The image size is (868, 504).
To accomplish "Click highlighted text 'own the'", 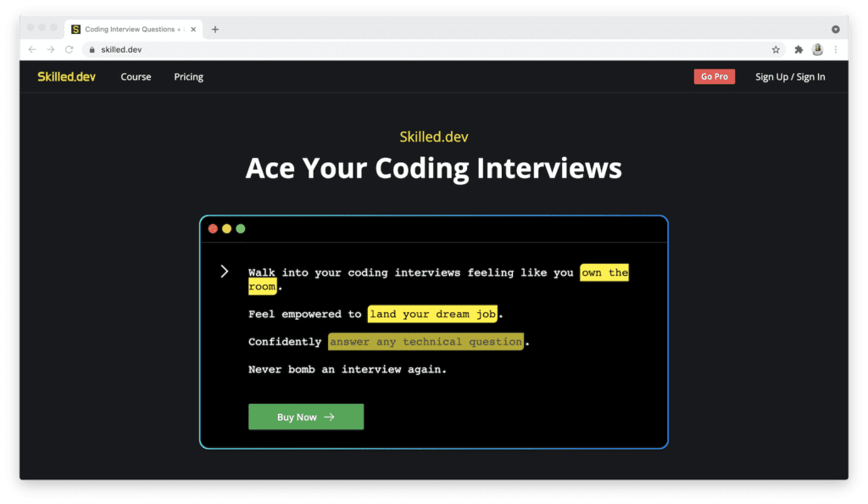I will (x=604, y=272).
